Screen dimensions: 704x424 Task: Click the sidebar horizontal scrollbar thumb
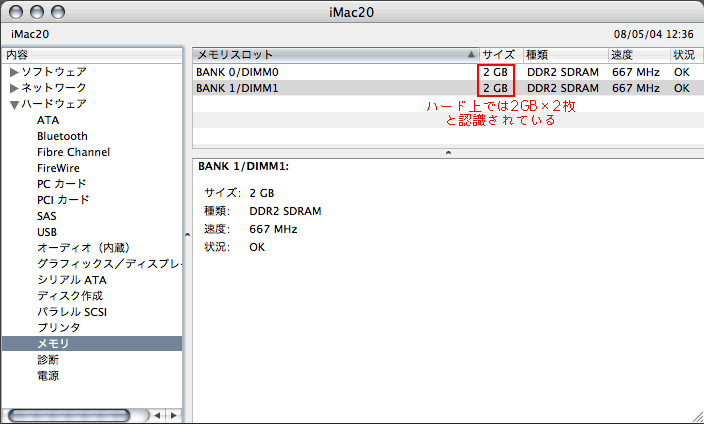coord(69,415)
